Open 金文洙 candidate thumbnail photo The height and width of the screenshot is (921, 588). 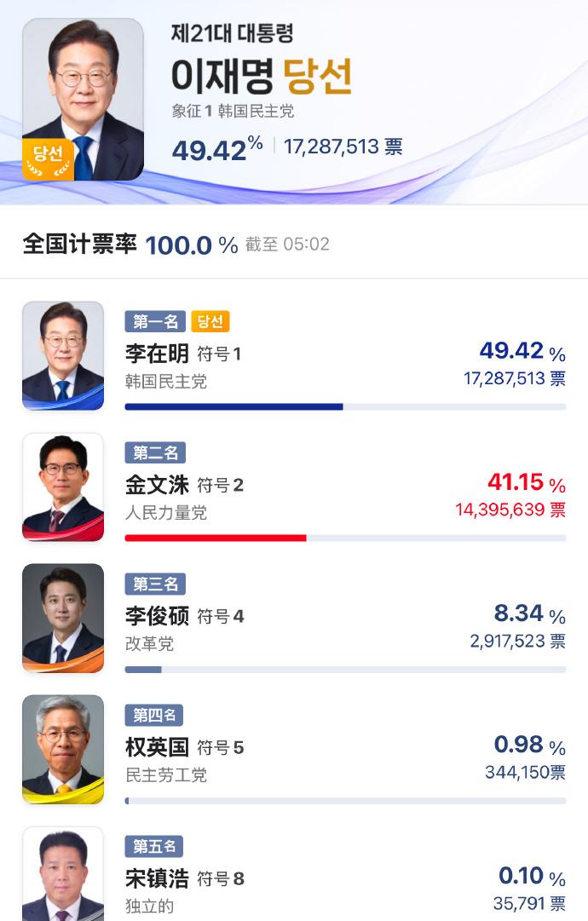click(63, 486)
